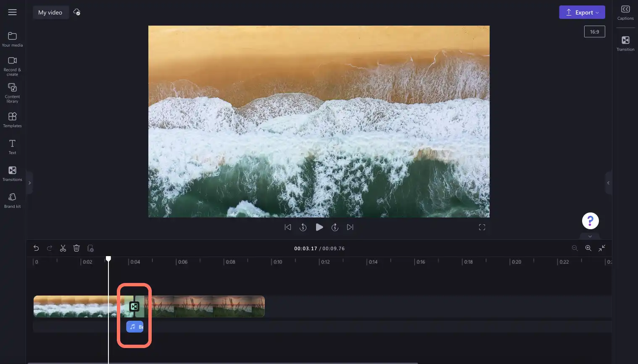Click the scissors split tool
Image resolution: width=638 pixels, height=364 pixels.
[63, 248]
